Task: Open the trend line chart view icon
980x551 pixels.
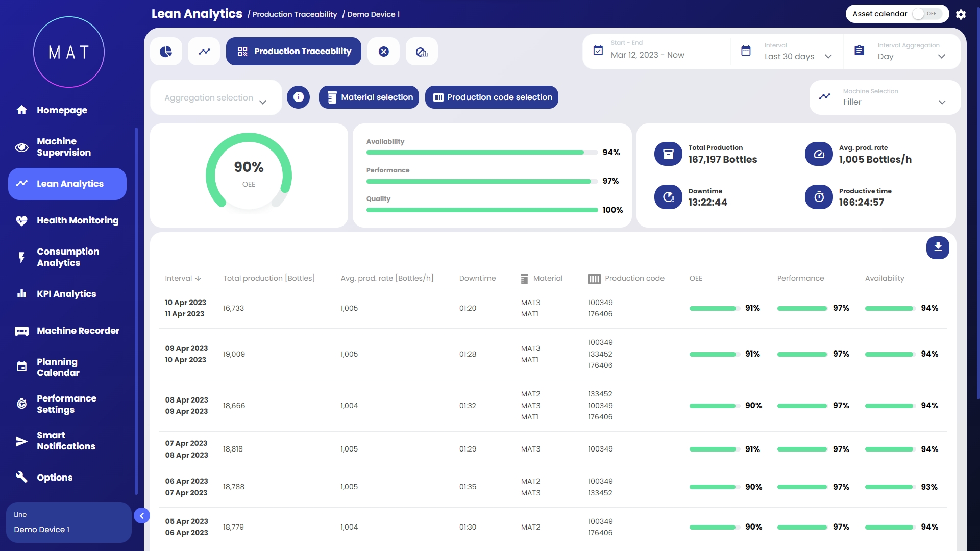Action: (x=204, y=52)
